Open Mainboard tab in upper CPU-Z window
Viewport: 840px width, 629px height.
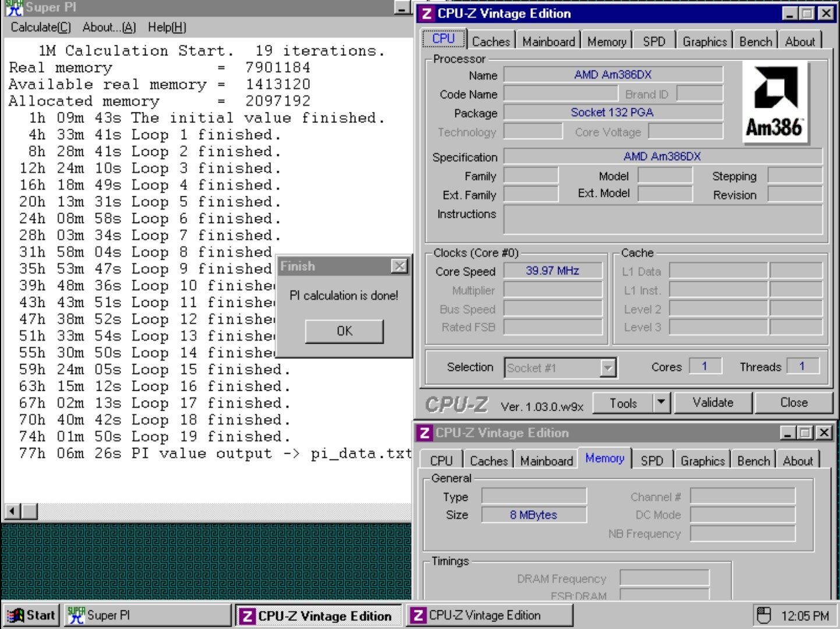549,41
